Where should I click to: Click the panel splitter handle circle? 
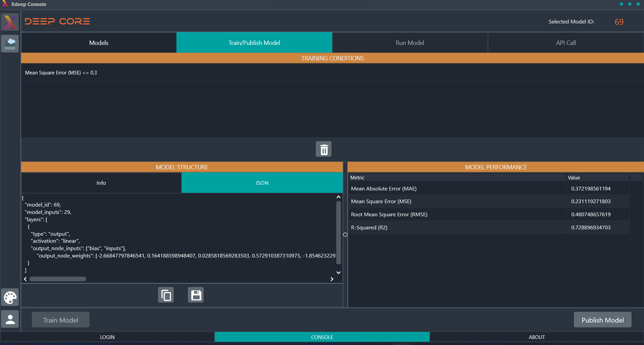coord(345,235)
